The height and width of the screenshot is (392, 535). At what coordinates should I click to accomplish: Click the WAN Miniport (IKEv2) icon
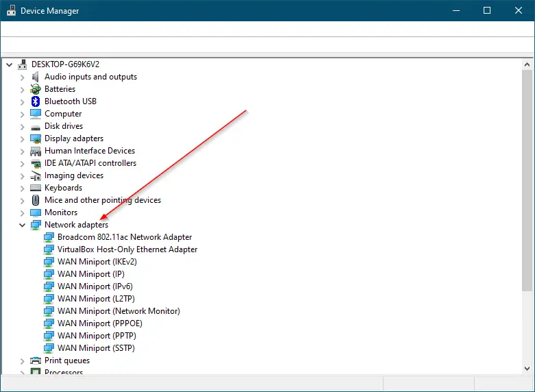click(x=49, y=262)
